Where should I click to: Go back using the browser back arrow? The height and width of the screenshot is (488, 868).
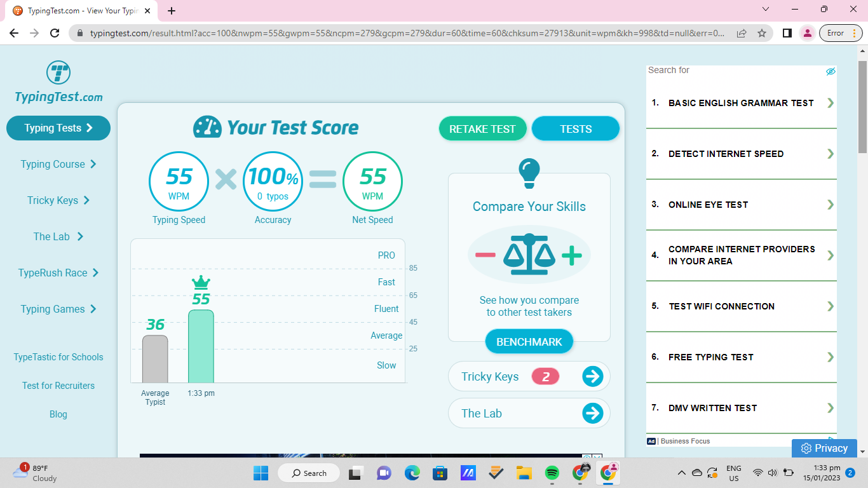click(x=14, y=33)
